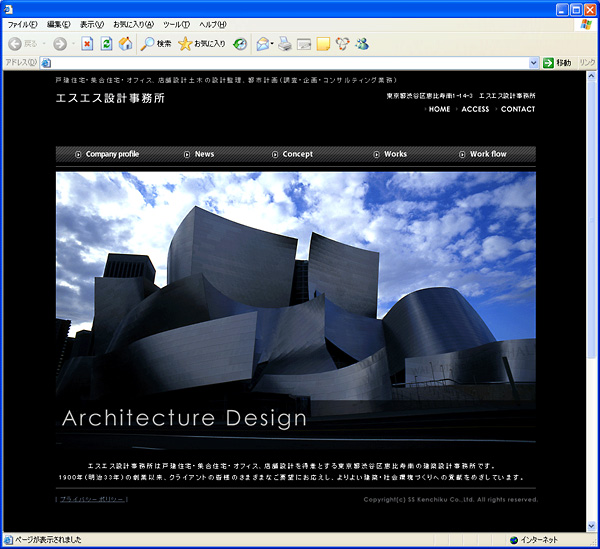The image size is (600, 549).
Task: Open the History clock icon
Action: (x=240, y=44)
